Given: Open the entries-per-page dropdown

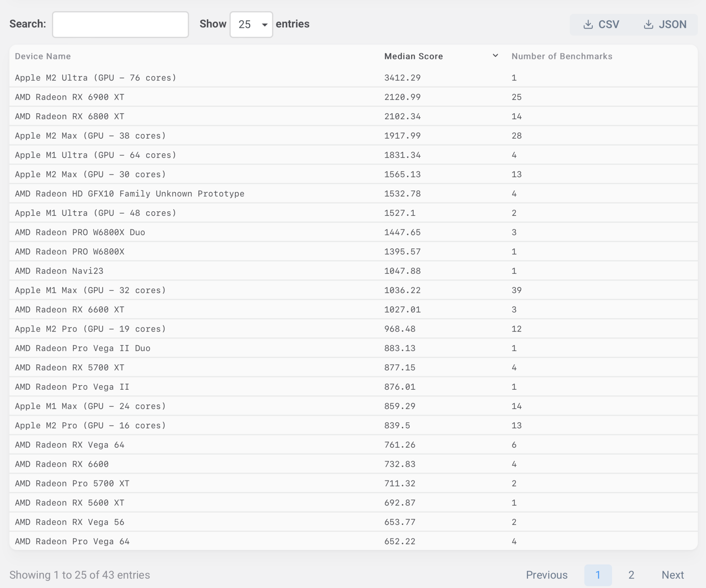Looking at the screenshot, I should (x=251, y=24).
